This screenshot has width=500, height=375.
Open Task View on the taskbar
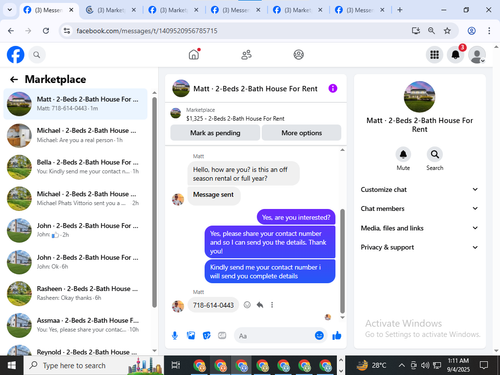point(176,365)
